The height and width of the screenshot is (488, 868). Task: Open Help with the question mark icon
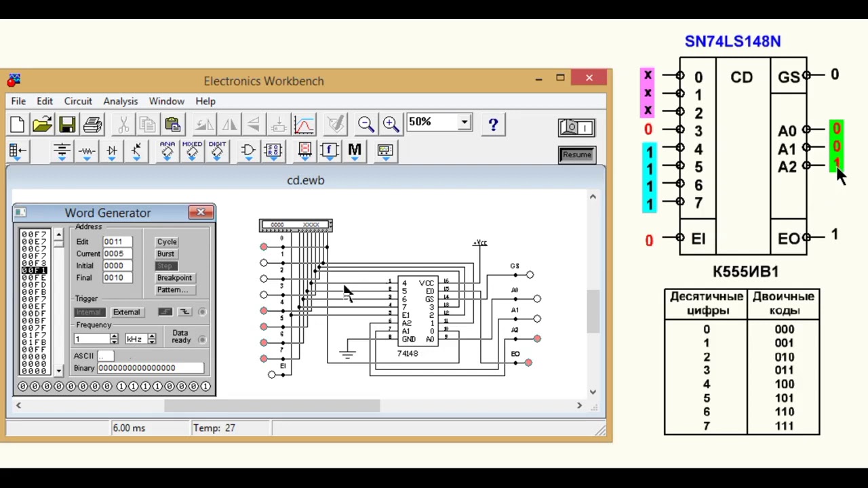[x=493, y=125]
